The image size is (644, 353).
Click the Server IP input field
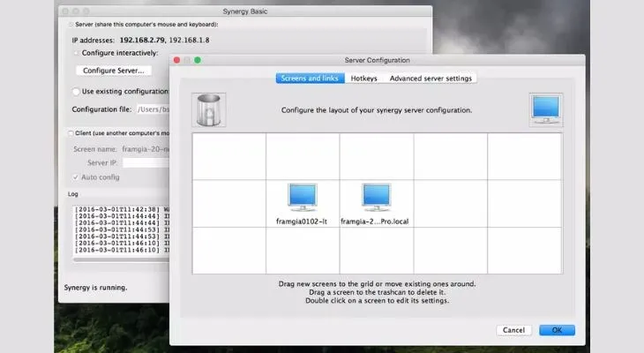pyautogui.click(x=146, y=163)
